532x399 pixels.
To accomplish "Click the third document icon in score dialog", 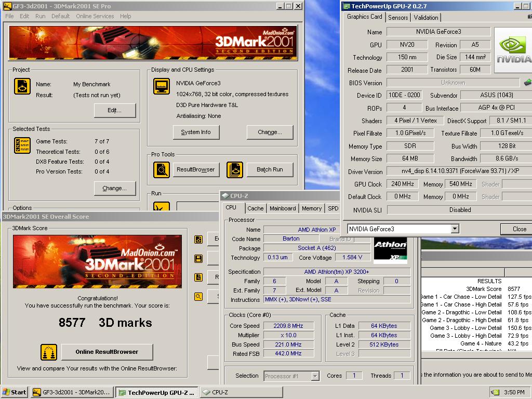I will coord(198,277).
